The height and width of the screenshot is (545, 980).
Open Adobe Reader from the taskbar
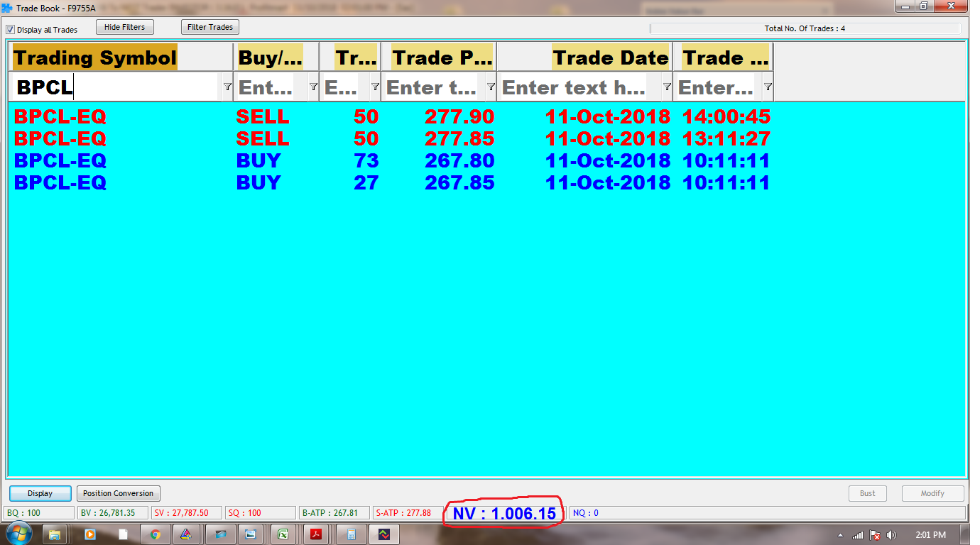pos(316,534)
